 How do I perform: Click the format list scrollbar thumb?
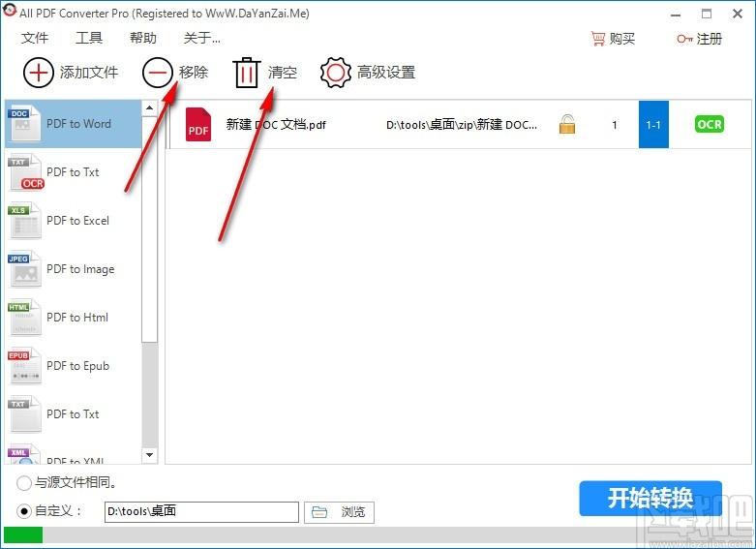click(149, 229)
